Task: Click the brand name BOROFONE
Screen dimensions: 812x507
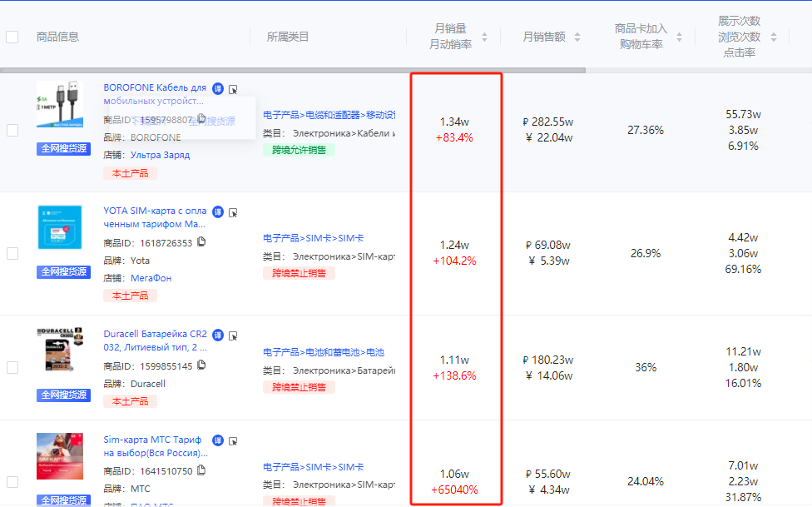Action: click(x=156, y=137)
